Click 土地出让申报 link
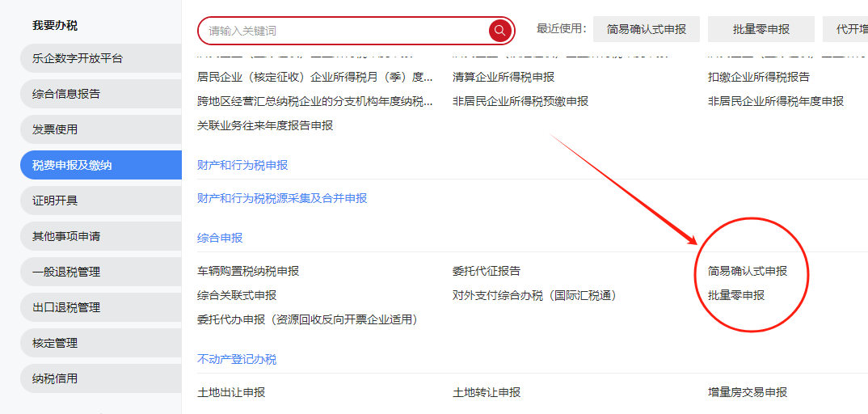This screenshot has height=414, width=868. click(x=231, y=392)
